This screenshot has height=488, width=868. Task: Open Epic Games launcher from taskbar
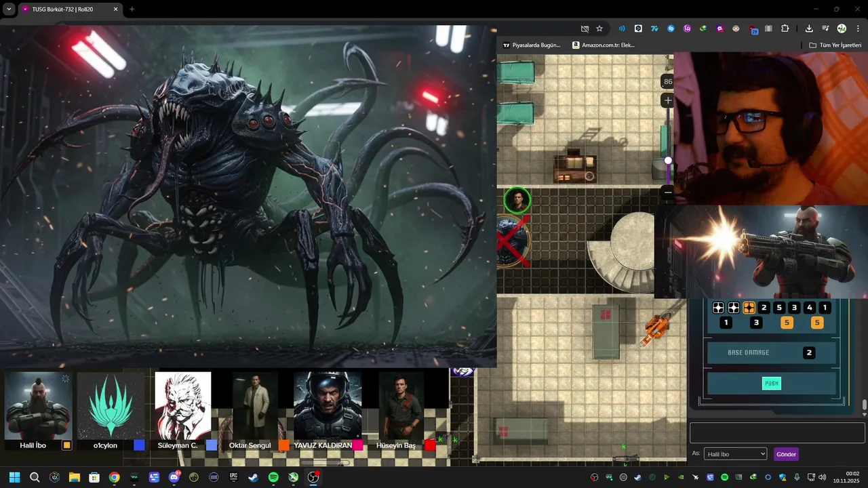233,477
